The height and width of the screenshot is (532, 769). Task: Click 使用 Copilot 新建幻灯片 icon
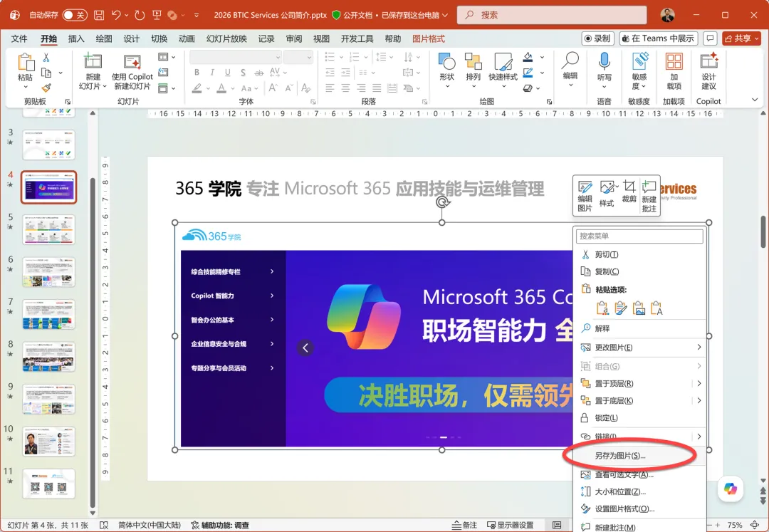point(132,62)
